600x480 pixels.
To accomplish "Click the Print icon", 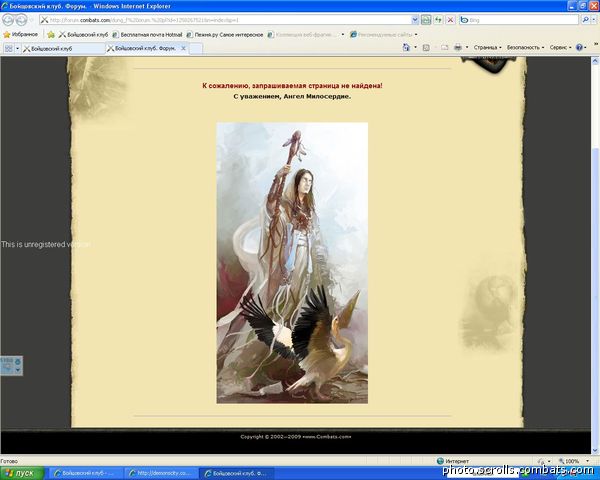I will click(458, 47).
